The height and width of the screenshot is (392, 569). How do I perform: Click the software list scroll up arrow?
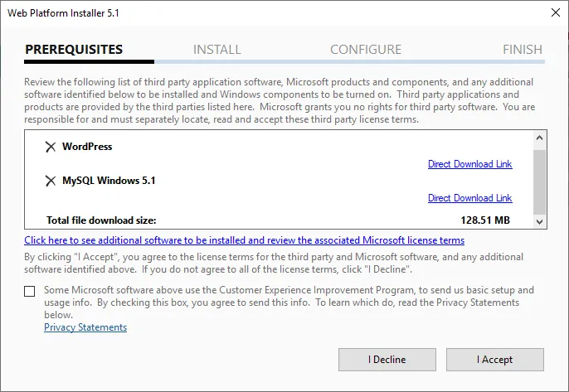[539, 138]
